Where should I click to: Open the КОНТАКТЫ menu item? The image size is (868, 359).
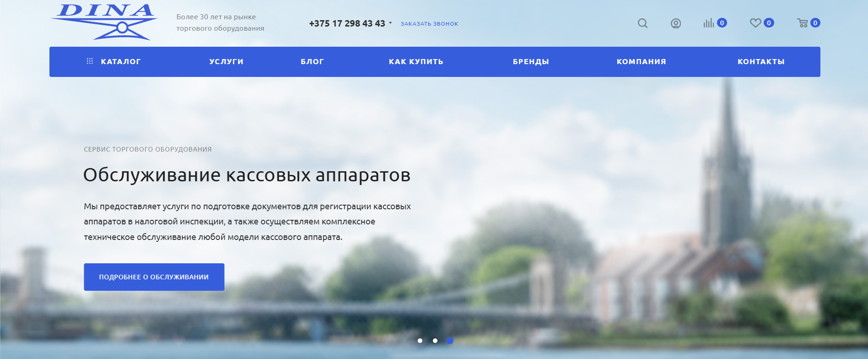[x=761, y=62]
